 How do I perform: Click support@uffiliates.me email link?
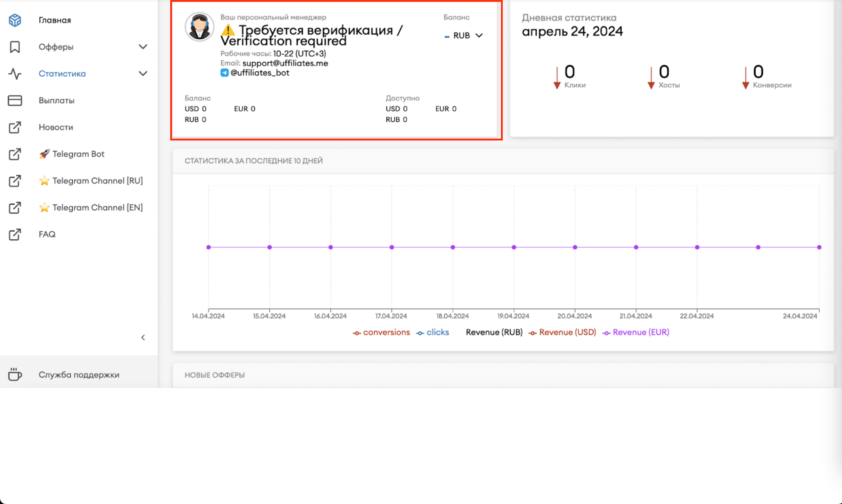point(285,63)
